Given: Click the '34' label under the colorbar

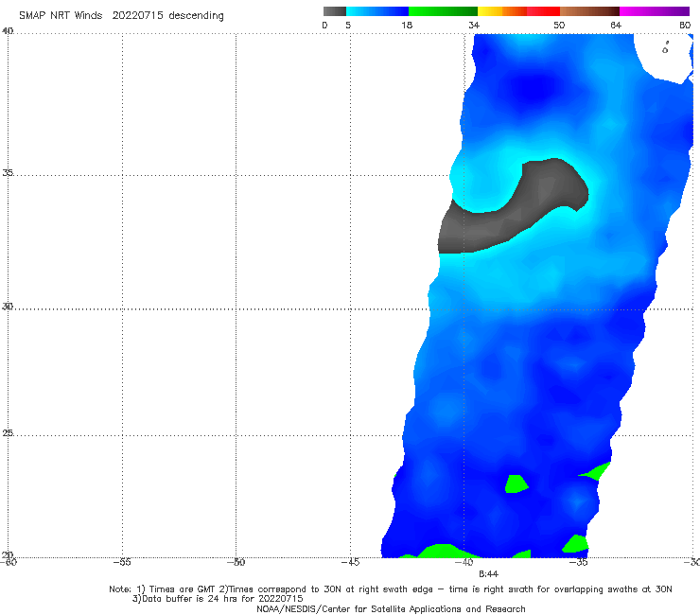Looking at the screenshot, I should [474, 26].
